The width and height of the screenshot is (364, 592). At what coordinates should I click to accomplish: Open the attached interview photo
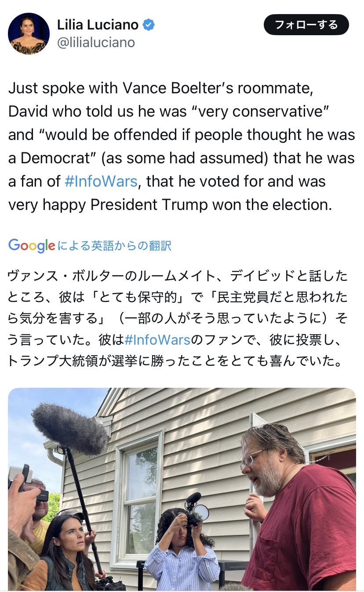(x=182, y=489)
